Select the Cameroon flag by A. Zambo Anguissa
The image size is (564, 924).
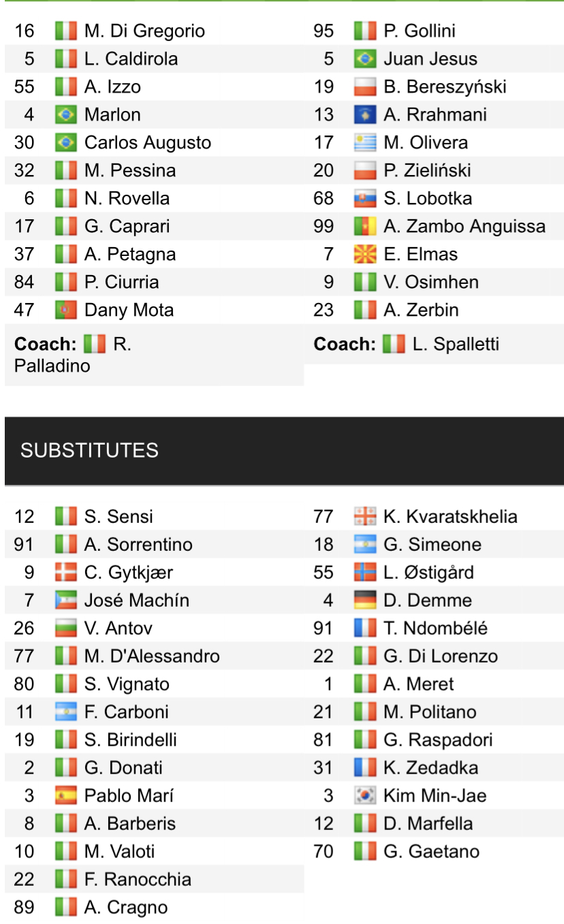[365, 227]
